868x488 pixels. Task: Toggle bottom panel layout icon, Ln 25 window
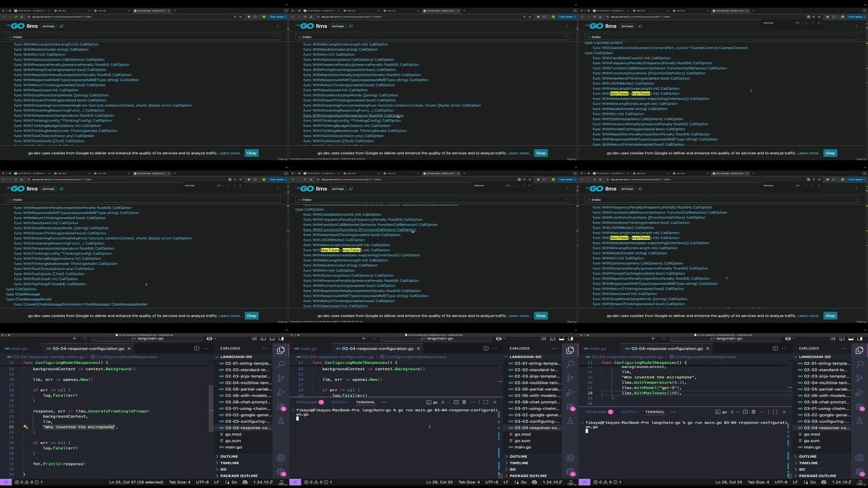pyautogui.click(x=272, y=339)
